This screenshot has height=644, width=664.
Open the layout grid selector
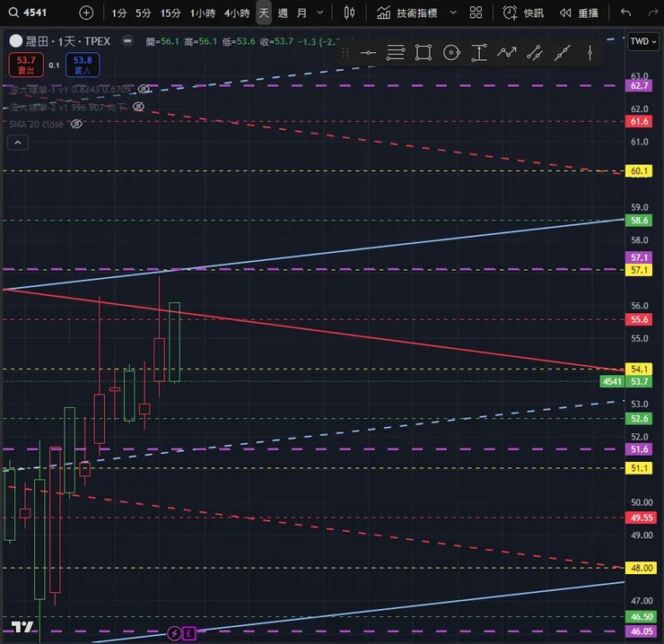point(476,13)
